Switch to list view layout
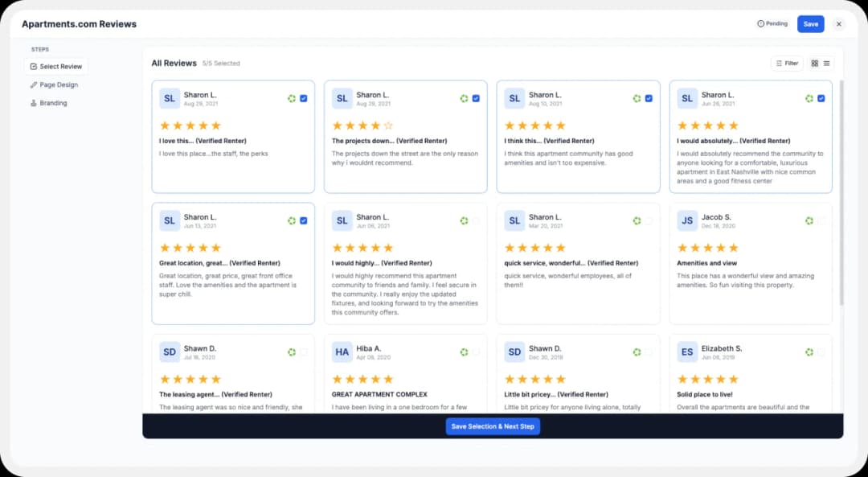Image resolution: width=868 pixels, height=477 pixels. tap(826, 63)
